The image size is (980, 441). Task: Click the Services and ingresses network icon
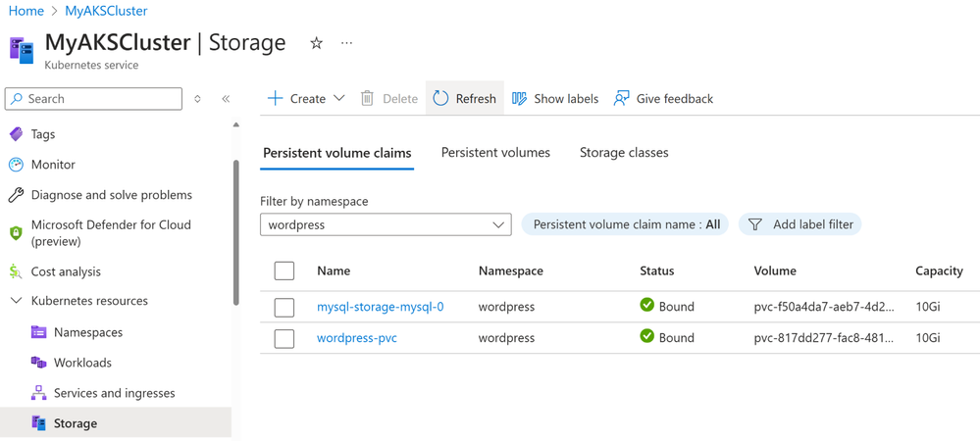[x=39, y=393]
